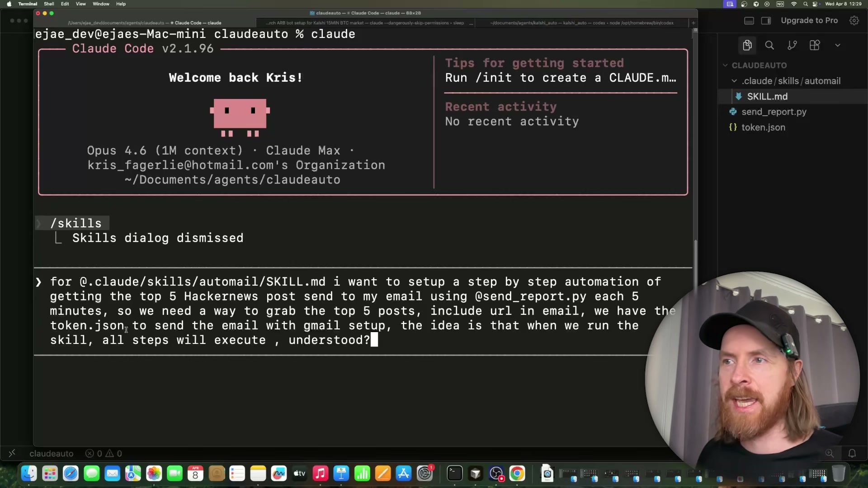868x488 pixels.
Task: Open the Apple menu
Action: point(9,4)
